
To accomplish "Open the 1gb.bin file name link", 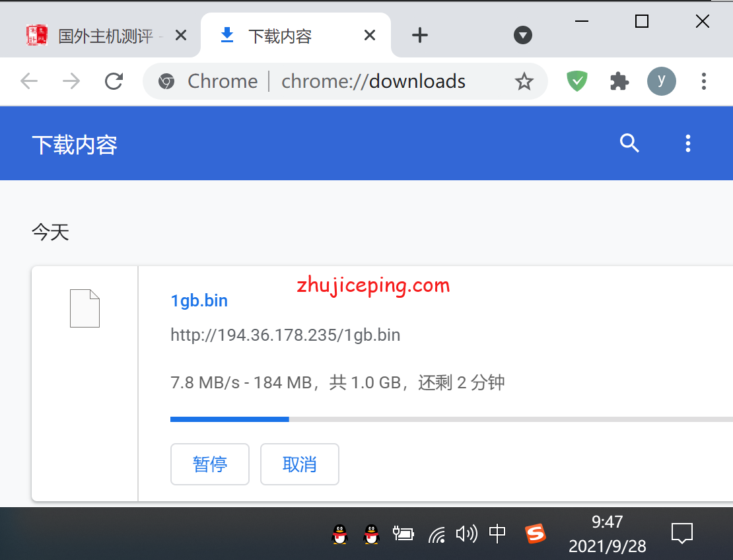I will pyautogui.click(x=199, y=300).
